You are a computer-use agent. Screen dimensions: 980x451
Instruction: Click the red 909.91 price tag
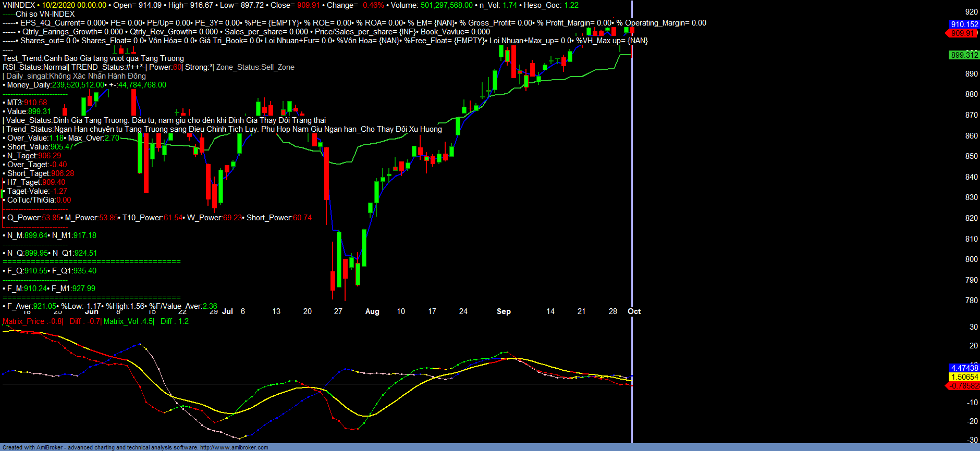[x=963, y=33]
